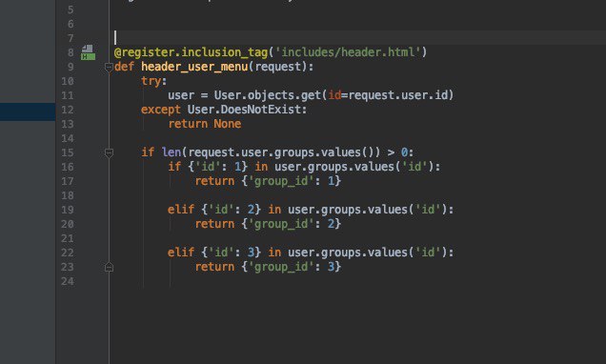Click line number 15 in the gutter
This screenshot has height=364, width=606.
(68, 153)
